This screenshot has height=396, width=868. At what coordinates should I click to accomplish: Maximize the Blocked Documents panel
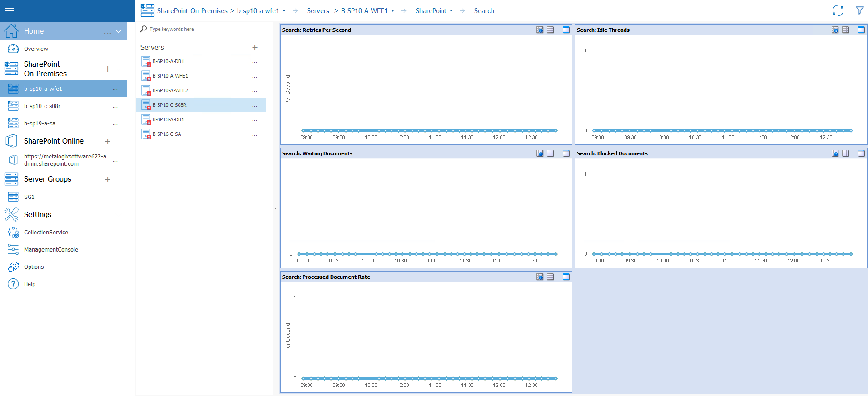(861, 153)
